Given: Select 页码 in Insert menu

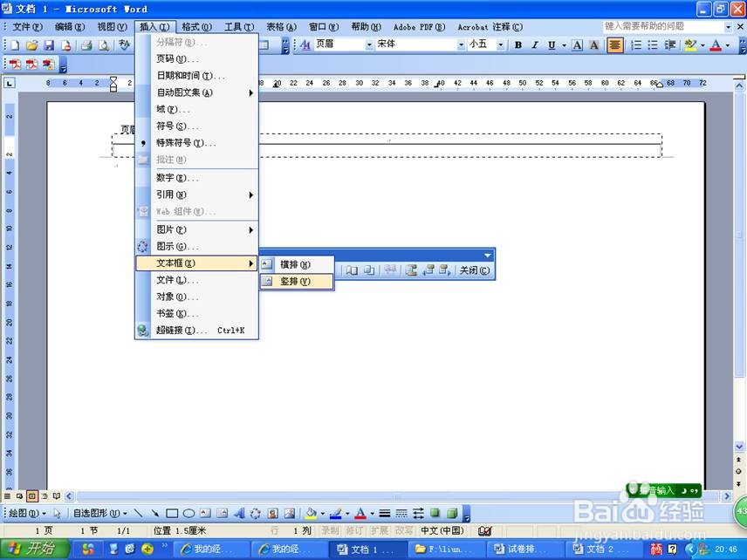Looking at the screenshot, I should pyautogui.click(x=196, y=59).
